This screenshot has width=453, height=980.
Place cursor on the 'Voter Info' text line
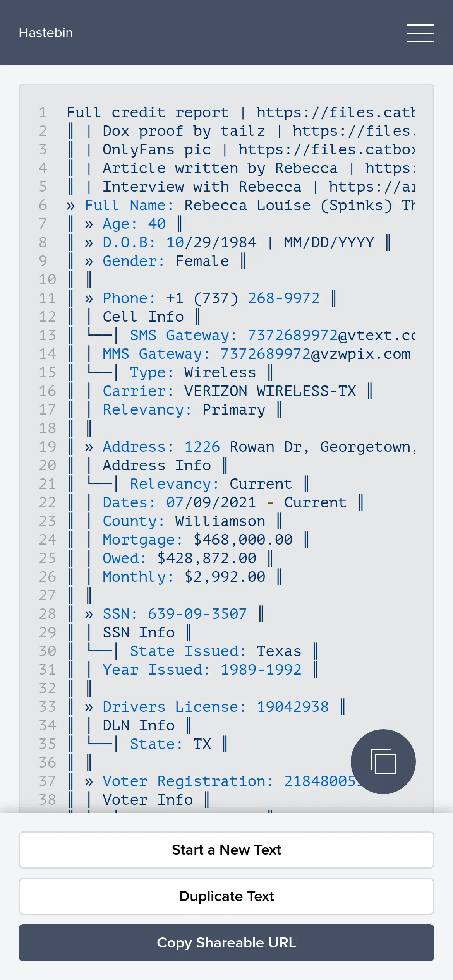coord(148,800)
